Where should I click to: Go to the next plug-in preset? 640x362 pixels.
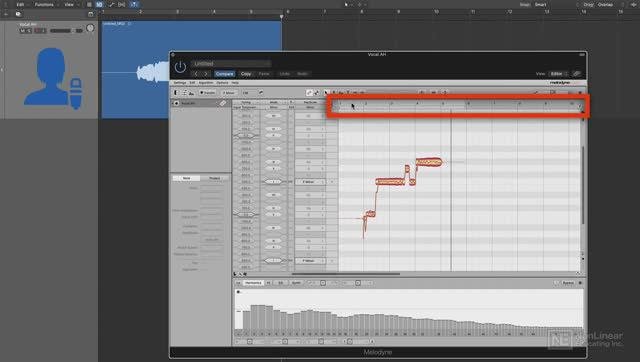[x=206, y=74]
